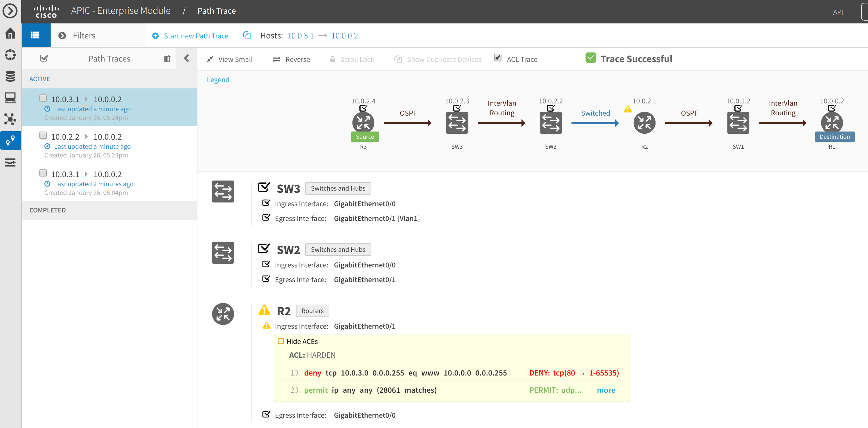Click the list icon beside Filters
This screenshot has height=428, width=868.
pyautogui.click(x=36, y=35)
